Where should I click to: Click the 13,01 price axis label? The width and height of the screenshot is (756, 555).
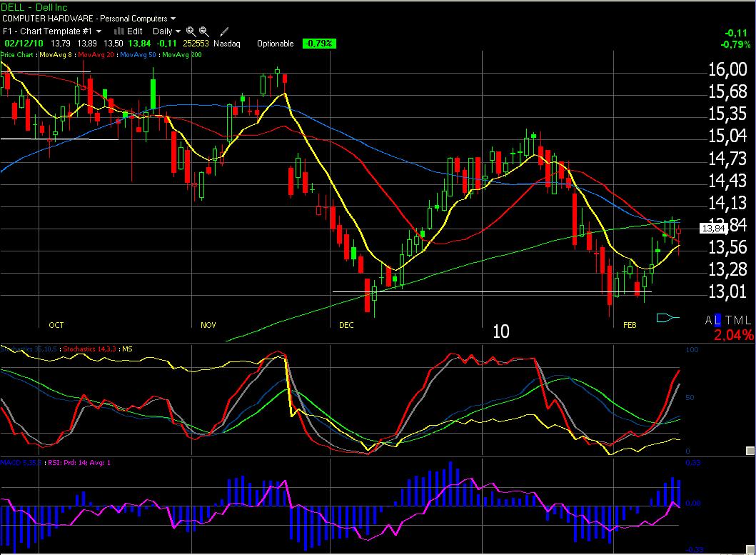pyautogui.click(x=727, y=291)
